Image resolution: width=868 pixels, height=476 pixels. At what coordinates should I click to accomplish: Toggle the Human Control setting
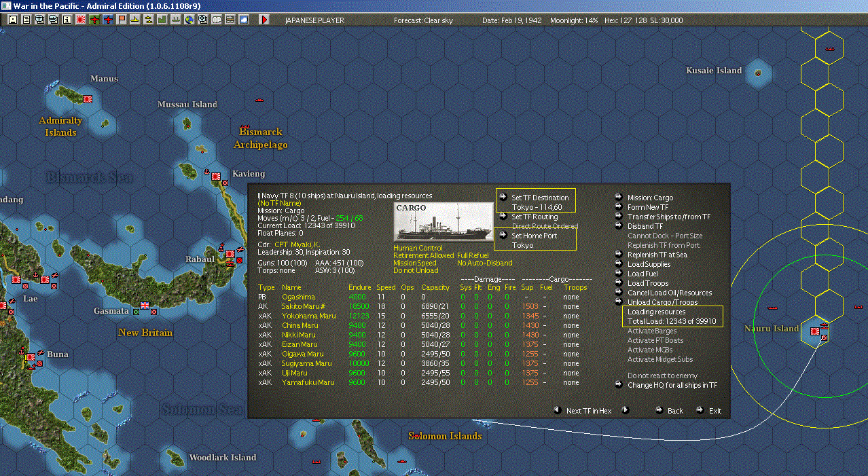click(x=418, y=248)
